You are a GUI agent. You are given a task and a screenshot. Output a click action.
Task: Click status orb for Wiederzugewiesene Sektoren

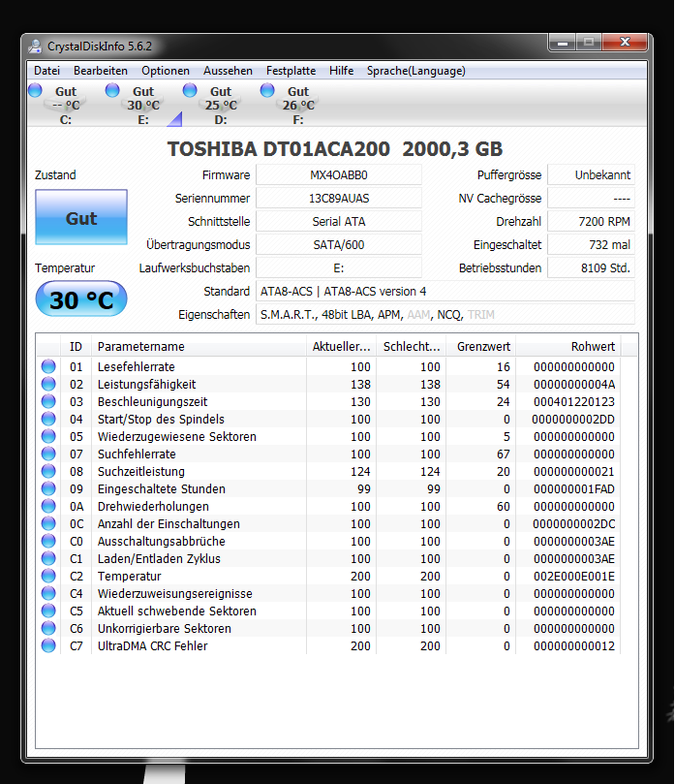coord(48,436)
